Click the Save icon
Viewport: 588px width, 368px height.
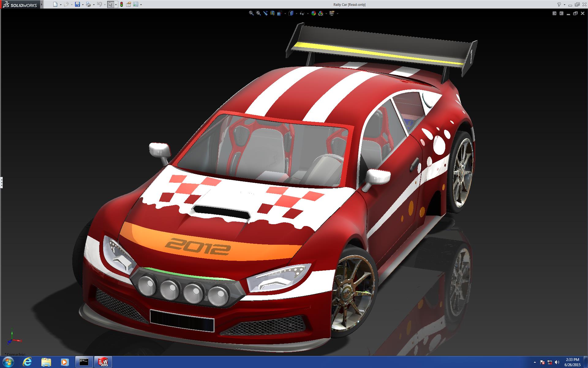pos(77,4)
